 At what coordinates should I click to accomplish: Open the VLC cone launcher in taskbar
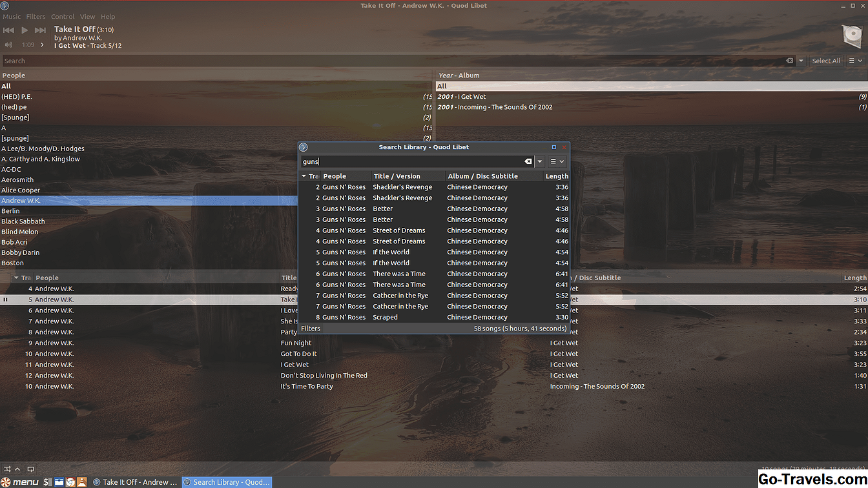coord(81,482)
